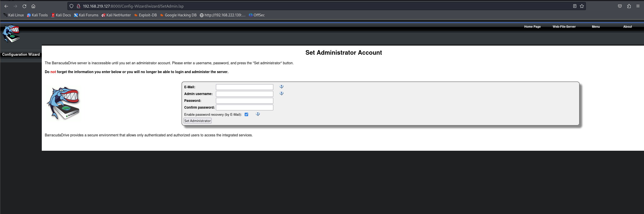The image size is (644, 214).
Task: Open the E-Mail field help icon
Action: (281, 86)
